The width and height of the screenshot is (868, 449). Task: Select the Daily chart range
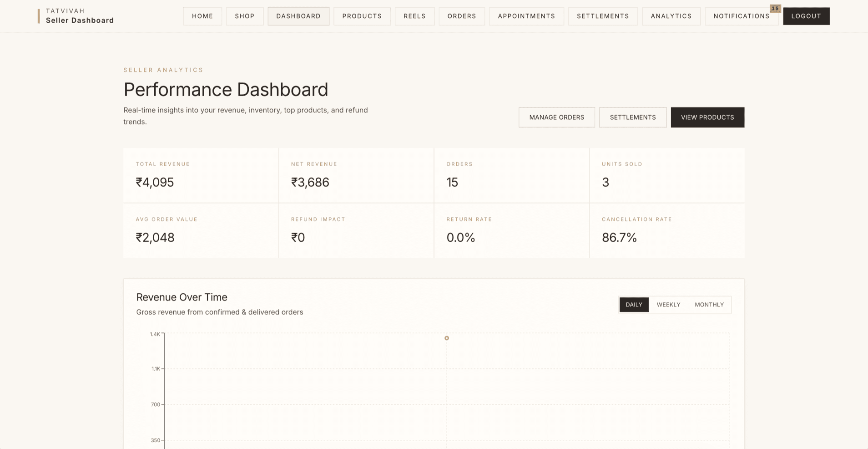pos(634,305)
